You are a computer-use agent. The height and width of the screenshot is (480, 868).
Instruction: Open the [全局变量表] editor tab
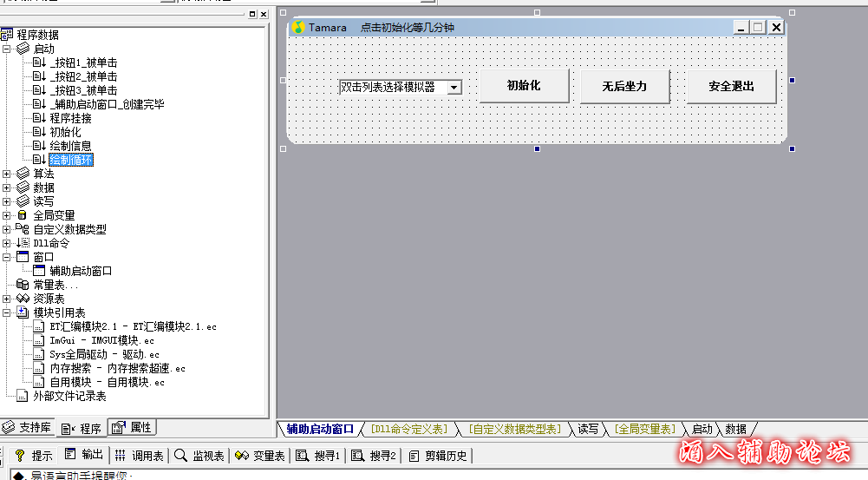(645, 429)
